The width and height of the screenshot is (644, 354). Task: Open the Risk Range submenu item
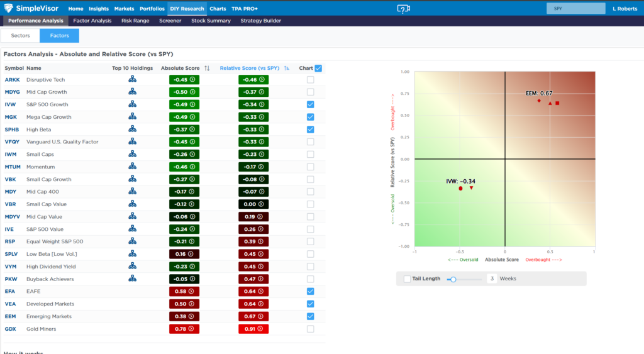(x=135, y=21)
